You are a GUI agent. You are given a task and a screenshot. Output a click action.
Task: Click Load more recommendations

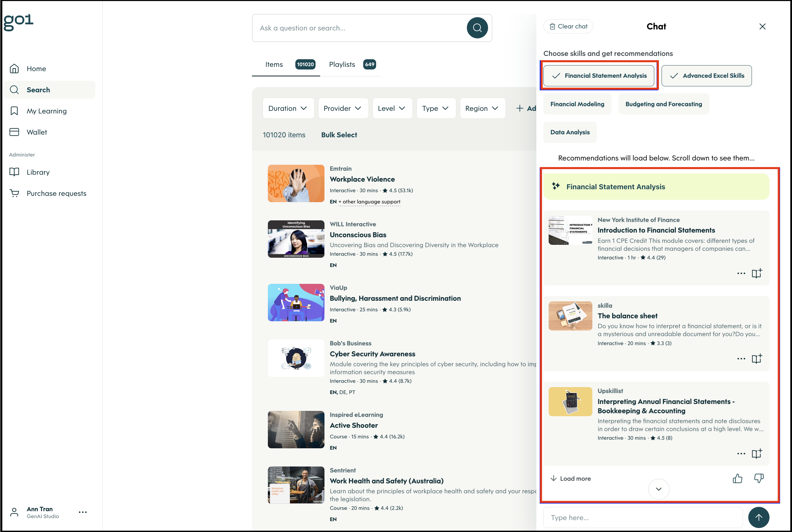(570, 478)
